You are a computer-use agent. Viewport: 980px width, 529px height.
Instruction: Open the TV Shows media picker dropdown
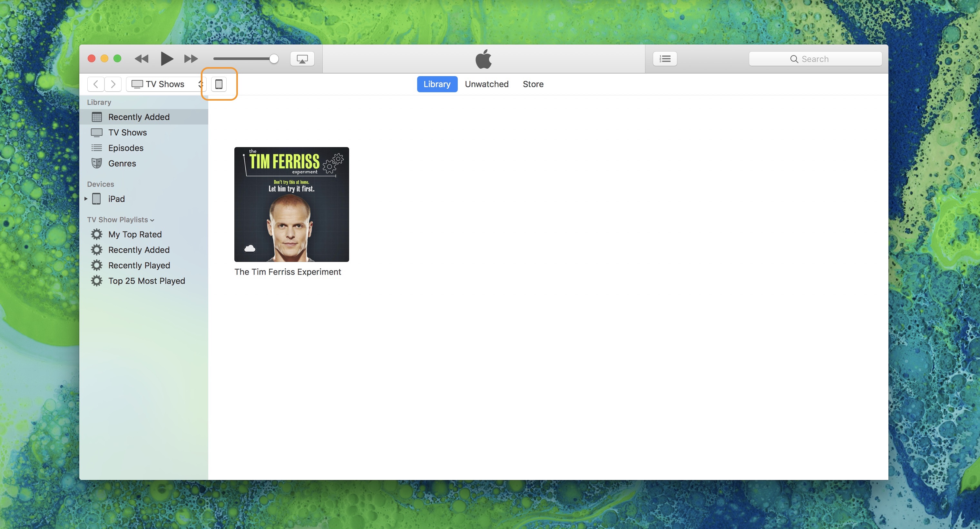(165, 84)
